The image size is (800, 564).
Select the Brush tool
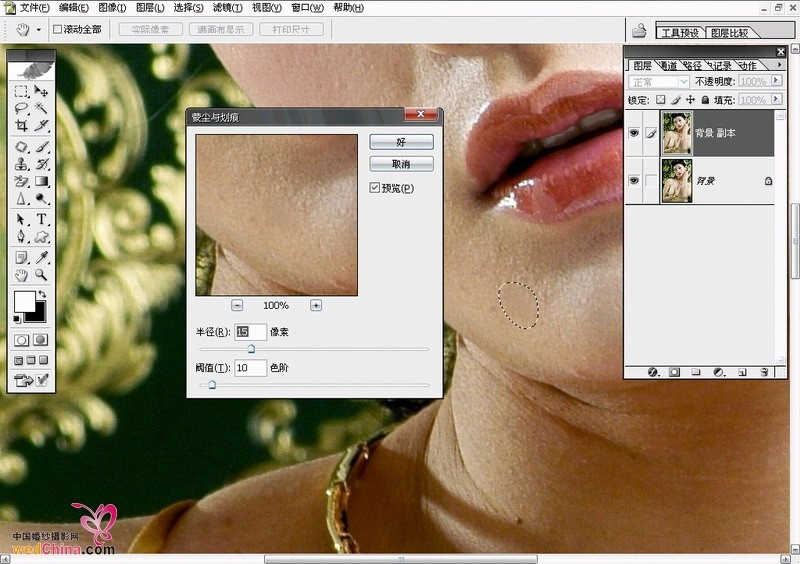41,148
